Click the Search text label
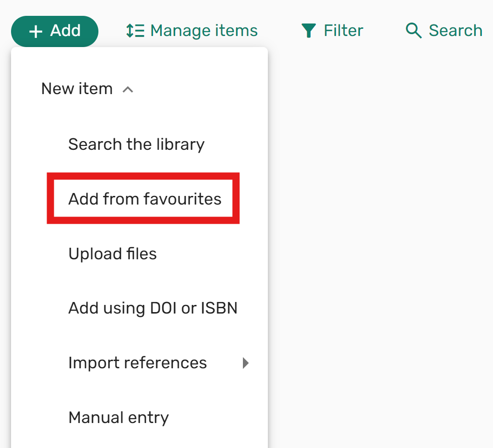The width and height of the screenshot is (493, 448). click(x=456, y=31)
